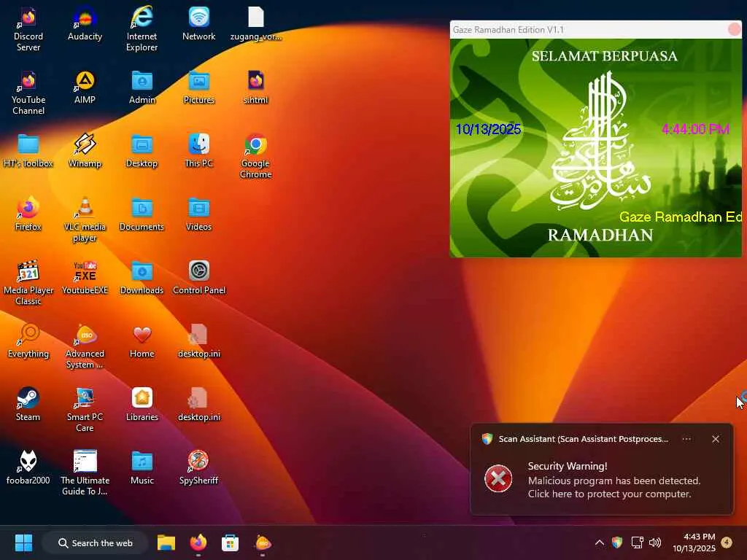Switch to Firefox in the taskbar
The width and height of the screenshot is (747, 560).
pyautogui.click(x=198, y=542)
